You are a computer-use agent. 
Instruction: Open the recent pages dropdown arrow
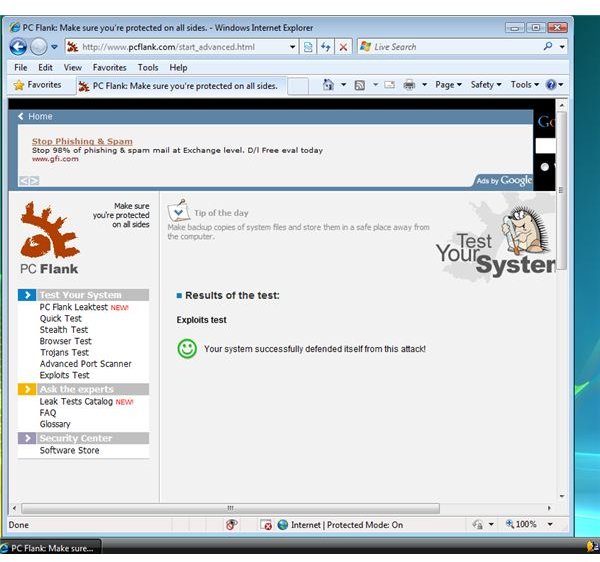coord(54,47)
